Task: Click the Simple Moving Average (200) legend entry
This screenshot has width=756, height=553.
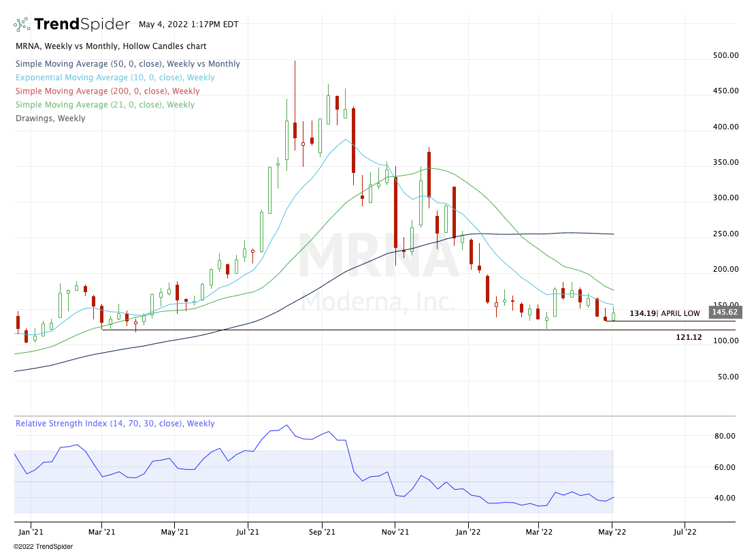Action: 108,91
